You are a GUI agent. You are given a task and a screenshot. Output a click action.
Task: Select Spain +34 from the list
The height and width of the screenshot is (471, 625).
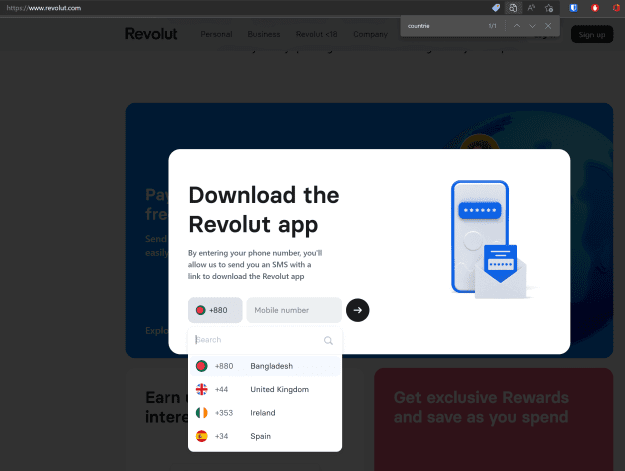[265, 436]
